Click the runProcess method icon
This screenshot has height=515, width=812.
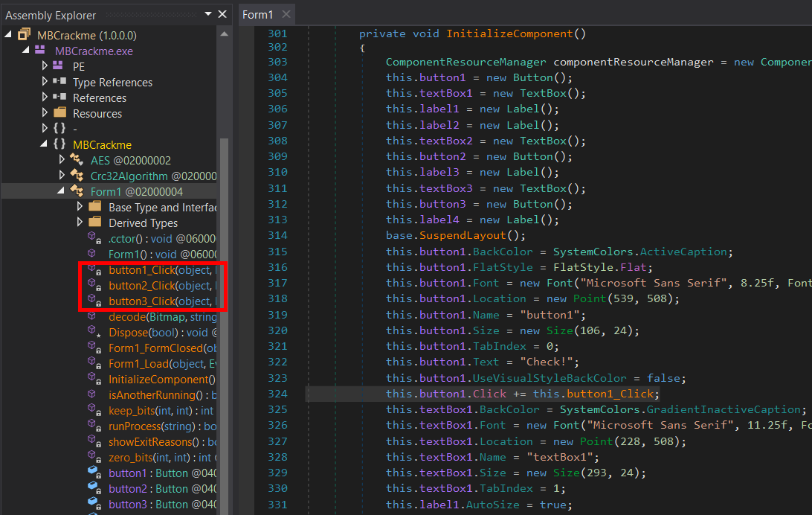coord(94,426)
